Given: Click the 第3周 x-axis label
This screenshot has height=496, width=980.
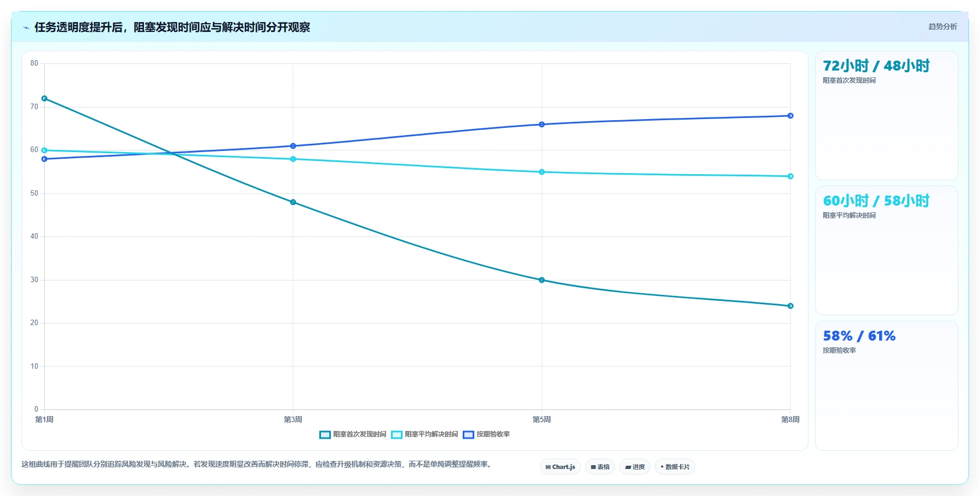Looking at the screenshot, I should (293, 420).
